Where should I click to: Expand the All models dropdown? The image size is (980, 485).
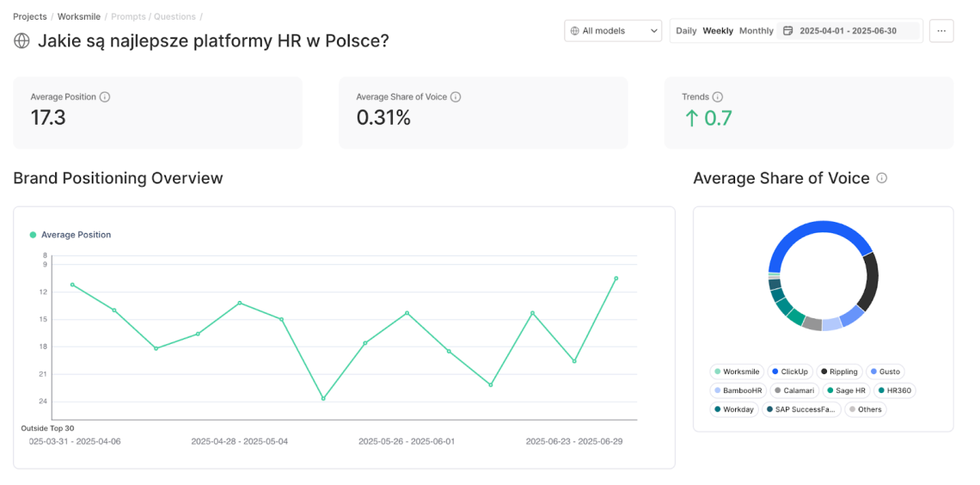613,31
